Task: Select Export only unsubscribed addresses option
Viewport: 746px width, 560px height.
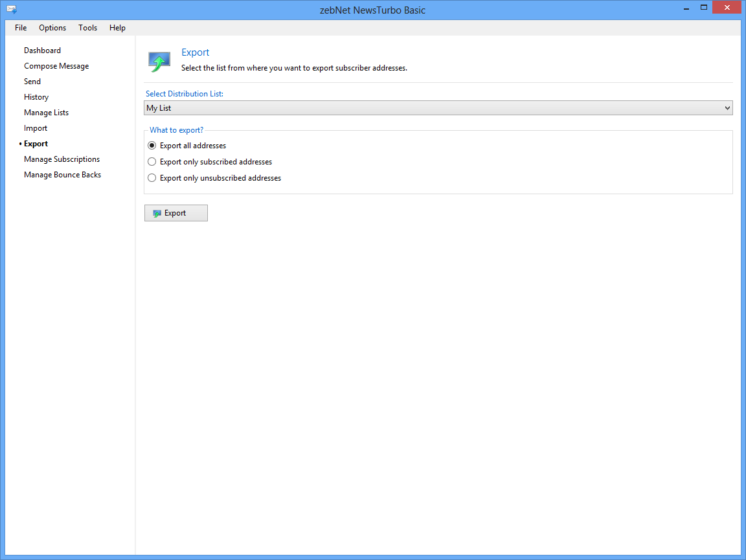Action: (x=152, y=178)
